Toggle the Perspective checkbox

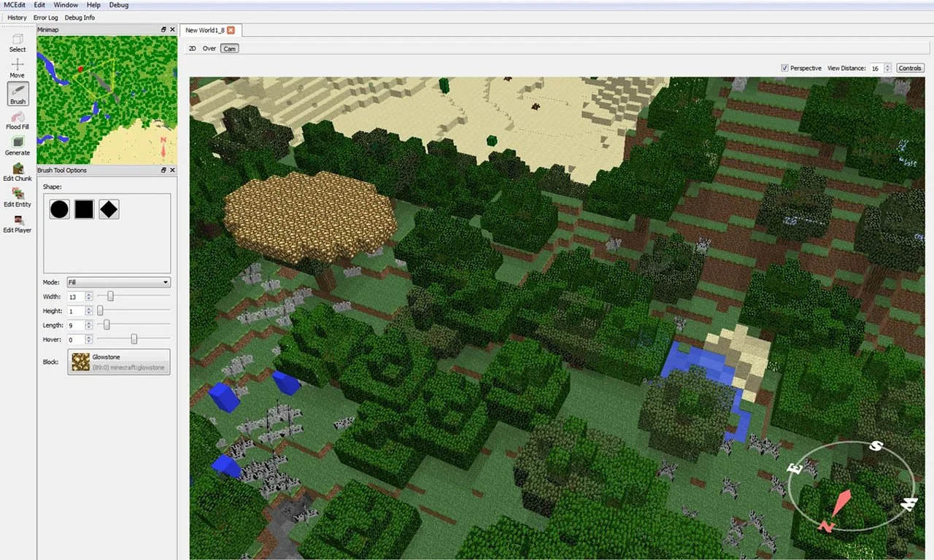[784, 68]
